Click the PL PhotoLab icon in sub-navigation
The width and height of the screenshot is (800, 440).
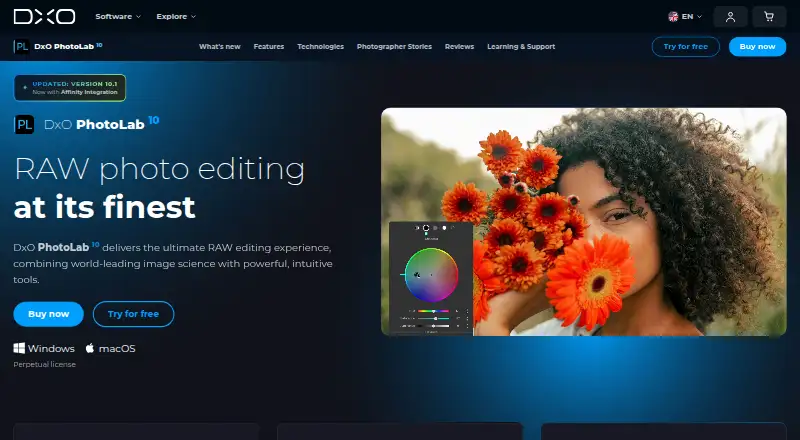tap(21, 46)
